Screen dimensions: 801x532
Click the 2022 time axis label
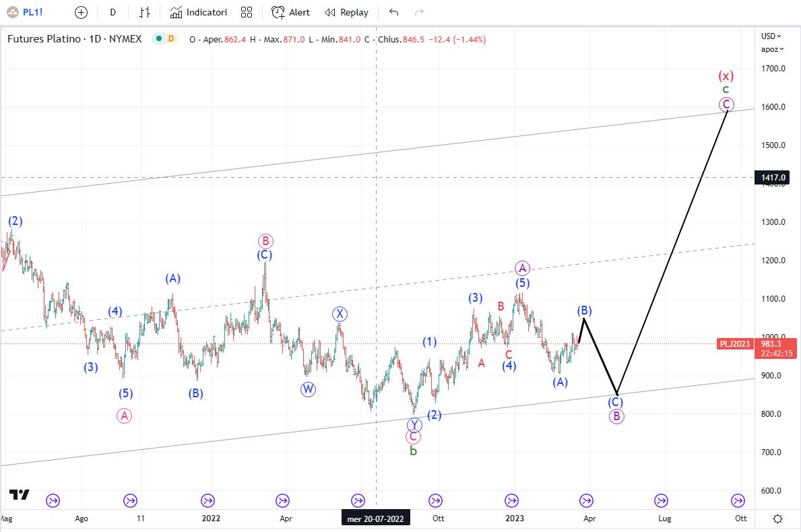[211, 519]
